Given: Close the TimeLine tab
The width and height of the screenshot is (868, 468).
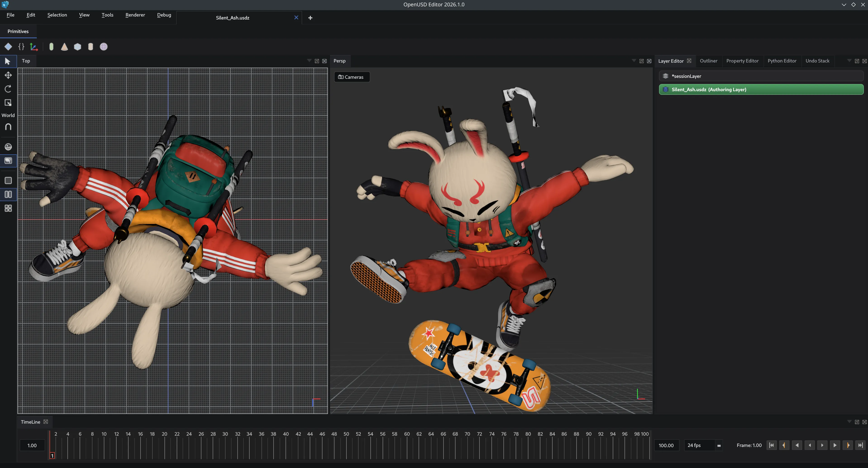Looking at the screenshot, I should [x=46, y=422].
